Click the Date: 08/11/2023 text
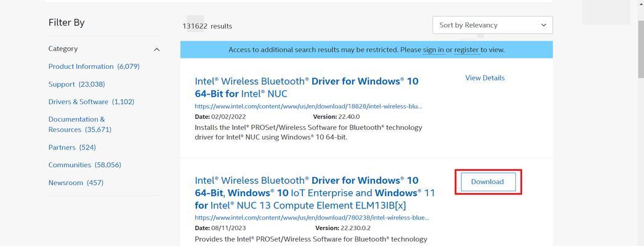 (220, 228)
